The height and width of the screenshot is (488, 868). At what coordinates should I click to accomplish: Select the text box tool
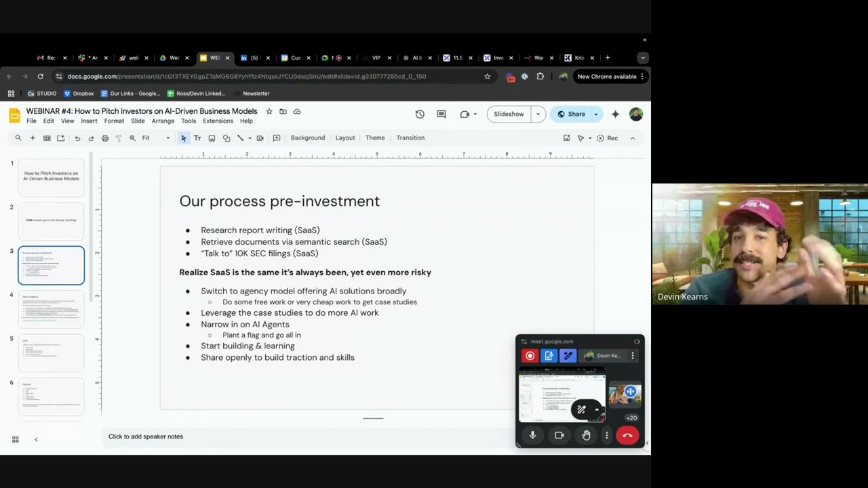197,138
